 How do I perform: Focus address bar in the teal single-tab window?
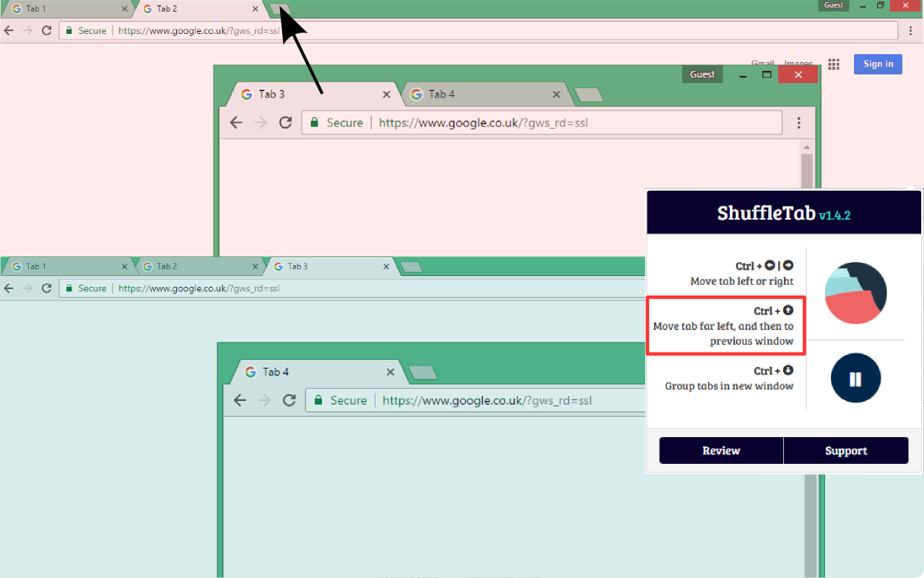(476, 400)
